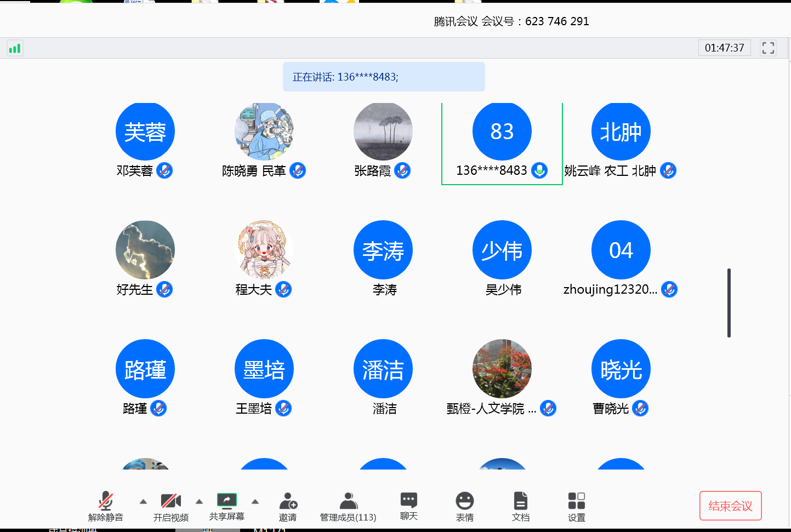This screenshot has height=532, width=791.
Task: Click active mic icon beside 136****8483
Action: [x=539, y=170]
